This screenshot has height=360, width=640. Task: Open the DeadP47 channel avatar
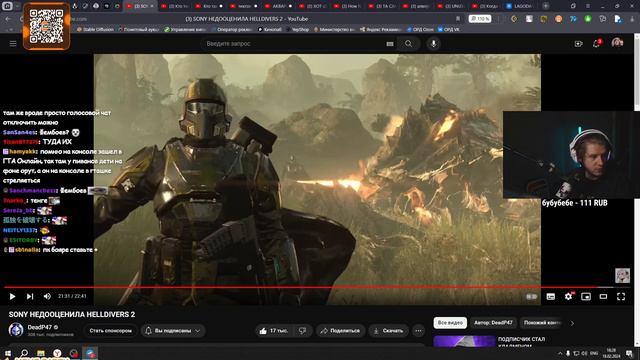click(x=16, y=330)
